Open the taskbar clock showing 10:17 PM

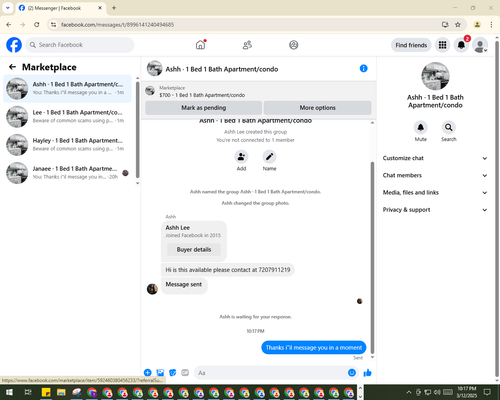click(467, 392)
